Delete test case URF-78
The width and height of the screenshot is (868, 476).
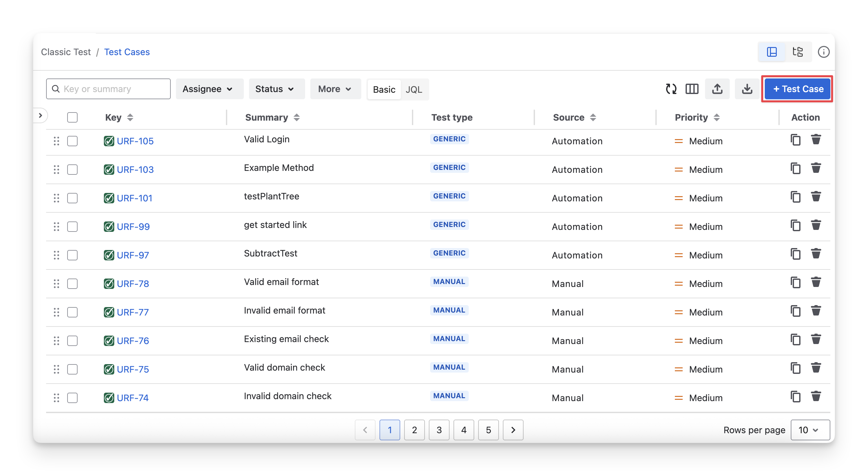pos(816,282)
